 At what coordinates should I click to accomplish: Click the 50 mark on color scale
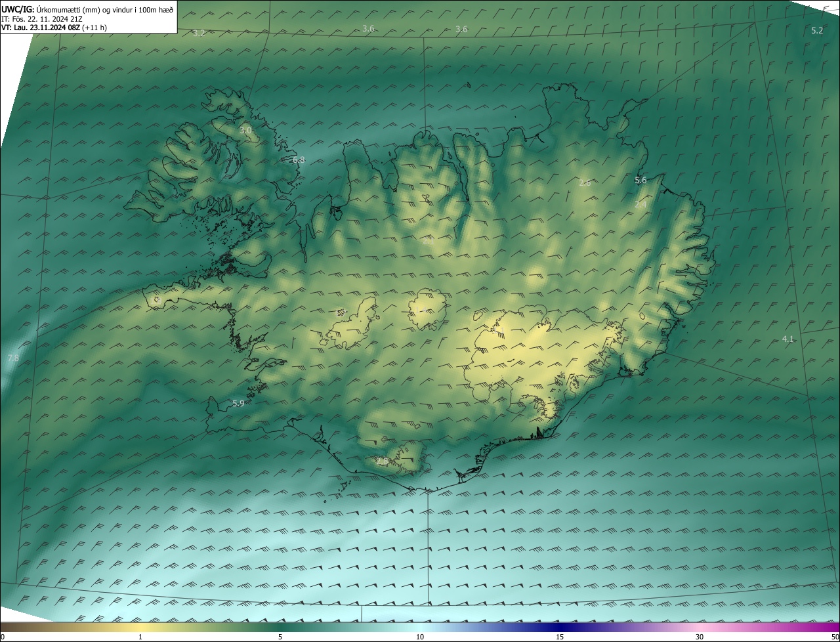click(835, 637)
